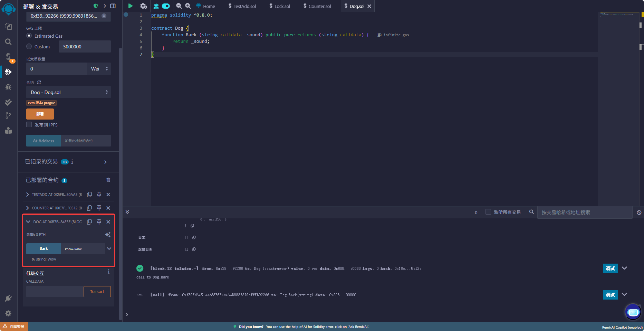Expand the 已记录的交易 section
Screen dimensions: 644x331
105,162
